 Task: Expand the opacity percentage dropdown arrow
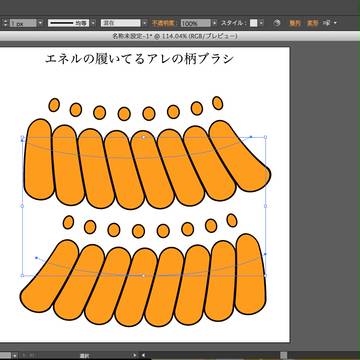[214, 23]
